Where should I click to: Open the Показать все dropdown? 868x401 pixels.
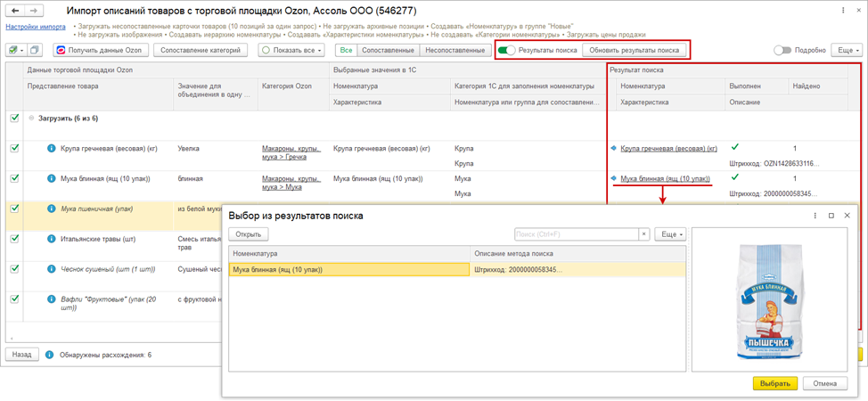coord(292,51)
